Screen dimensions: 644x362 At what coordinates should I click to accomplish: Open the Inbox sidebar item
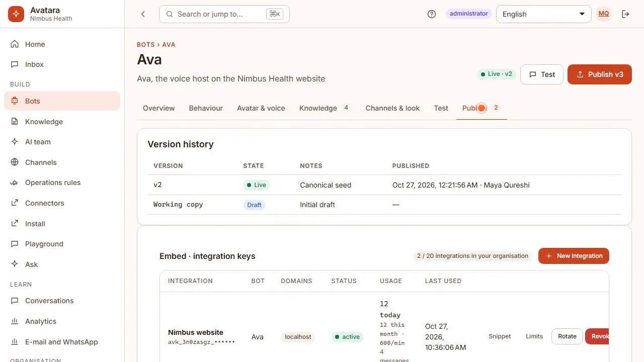pyautogui.click(x=62, y=64)
